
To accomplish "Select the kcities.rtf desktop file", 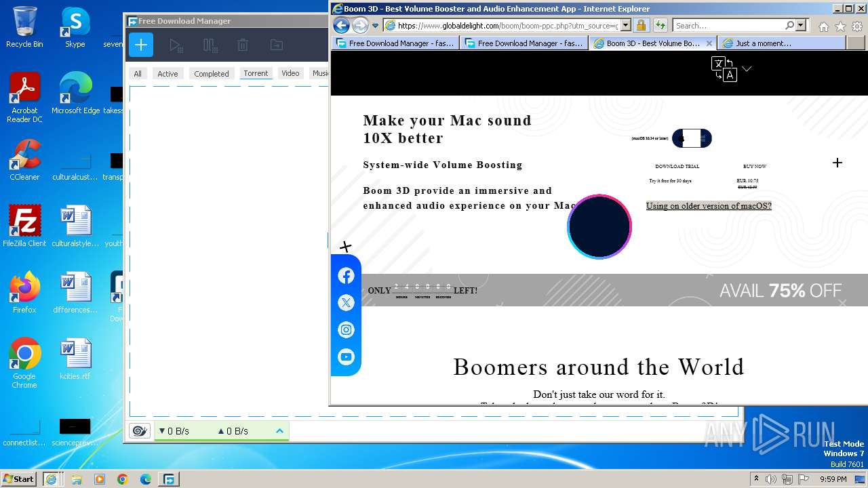I will pos(75,359).
